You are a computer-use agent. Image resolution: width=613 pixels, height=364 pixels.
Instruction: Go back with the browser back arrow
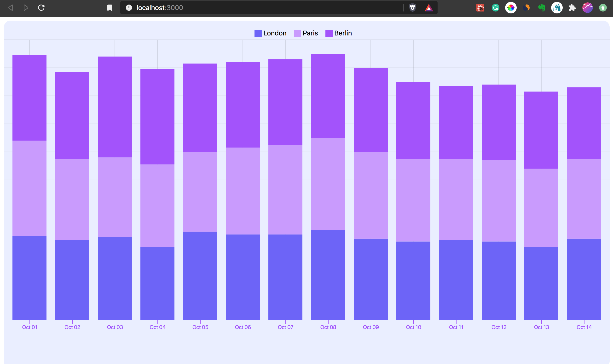click(11, 8)
